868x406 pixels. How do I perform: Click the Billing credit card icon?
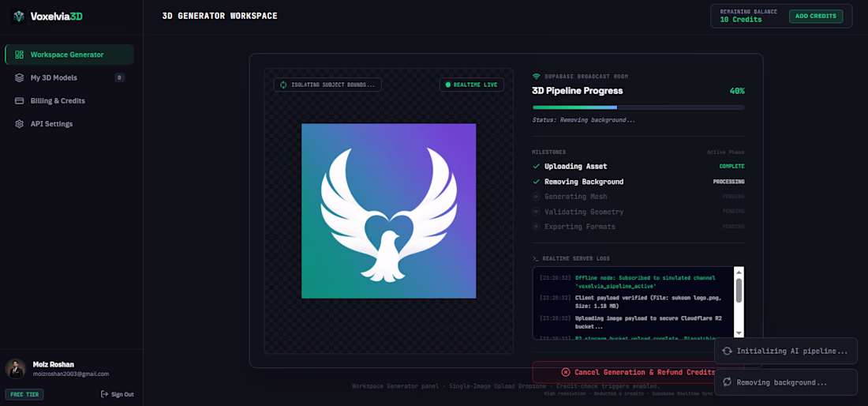(20, 101)
